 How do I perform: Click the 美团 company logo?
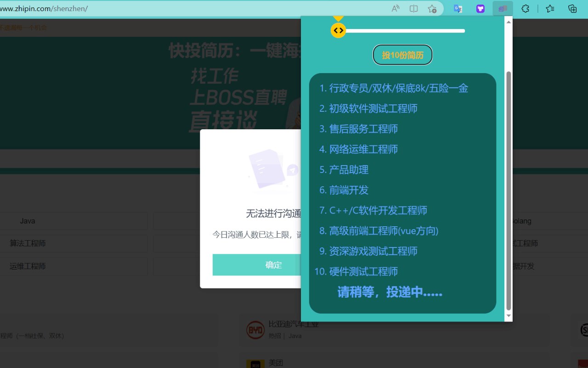point(255,364)
